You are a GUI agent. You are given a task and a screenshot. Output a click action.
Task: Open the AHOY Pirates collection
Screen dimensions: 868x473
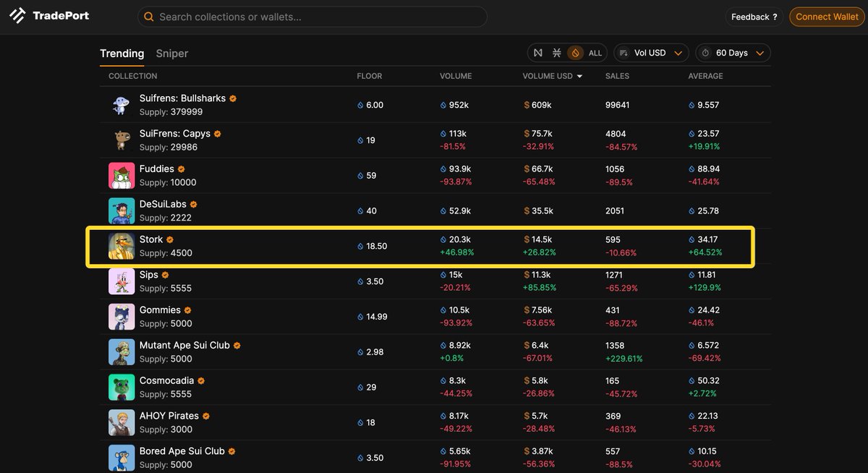pyautogui.click(x=169, y=417)
